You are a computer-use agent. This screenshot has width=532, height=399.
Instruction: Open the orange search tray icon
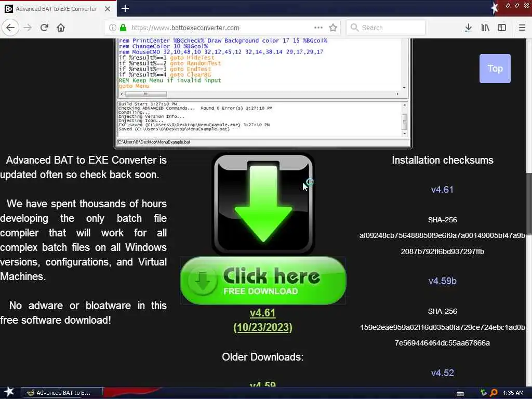[494, 393]
